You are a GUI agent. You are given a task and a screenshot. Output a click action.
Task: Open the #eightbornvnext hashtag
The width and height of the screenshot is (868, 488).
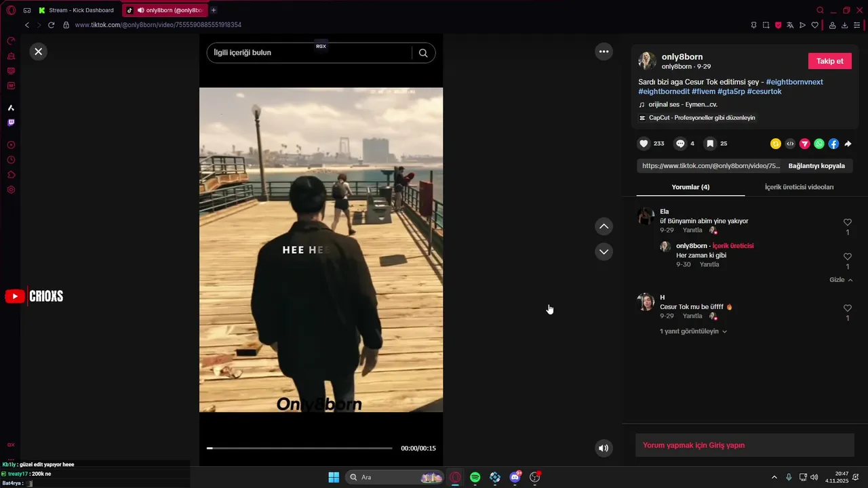tap(794, 82)
